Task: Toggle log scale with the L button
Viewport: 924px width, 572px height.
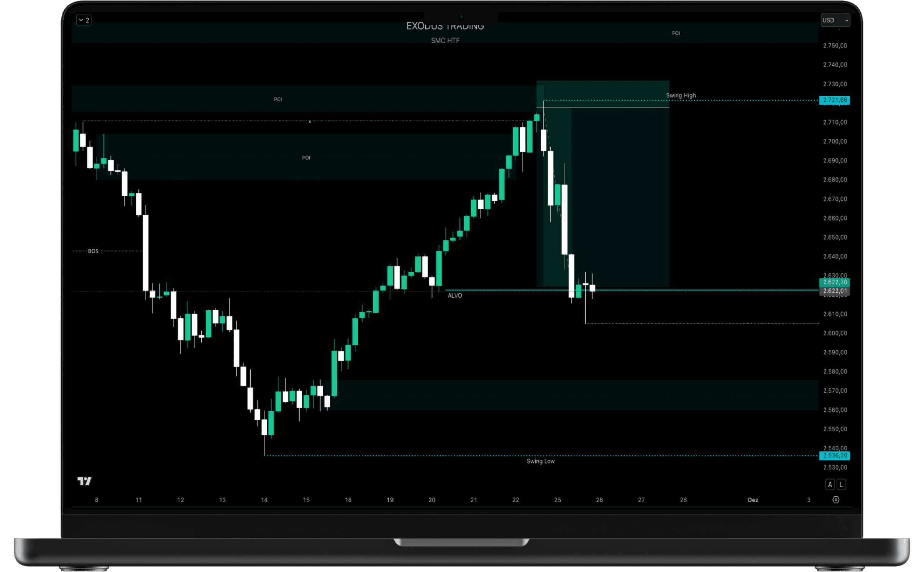Action: click(x=841, y=485)
